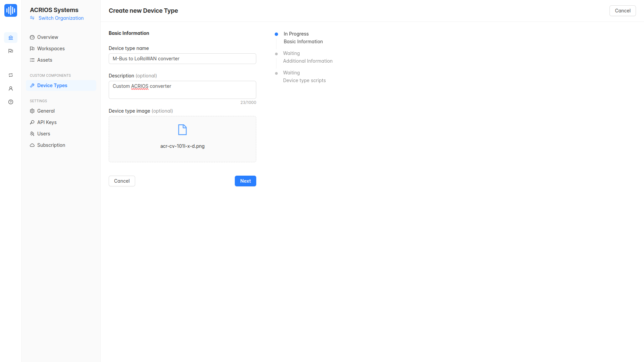This screenshot has width=644, height=362.
Task: Click the flag icon in the left rail
Action: click(11, 51)
